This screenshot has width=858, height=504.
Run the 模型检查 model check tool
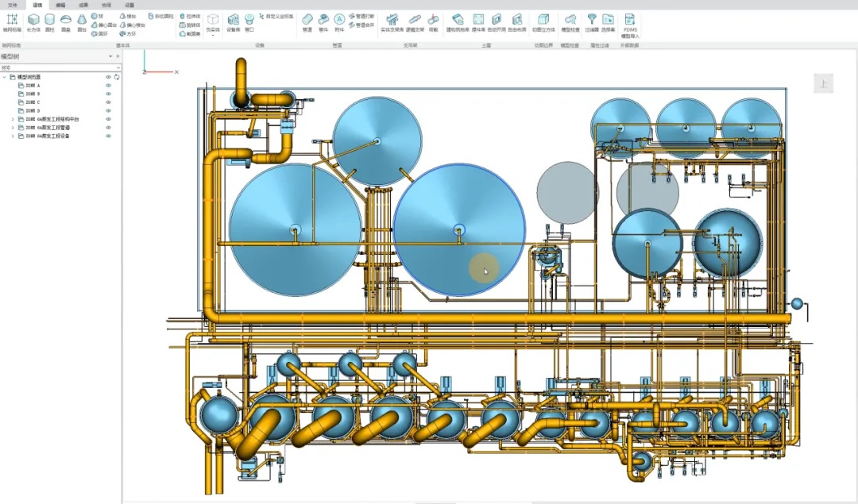coord(570,21)
